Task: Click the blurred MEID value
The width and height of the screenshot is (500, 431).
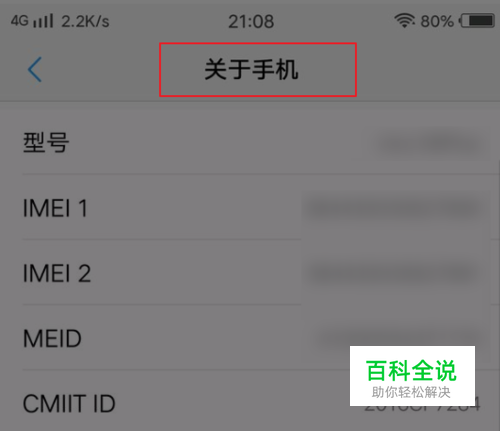Action: [x=398, y=337]
